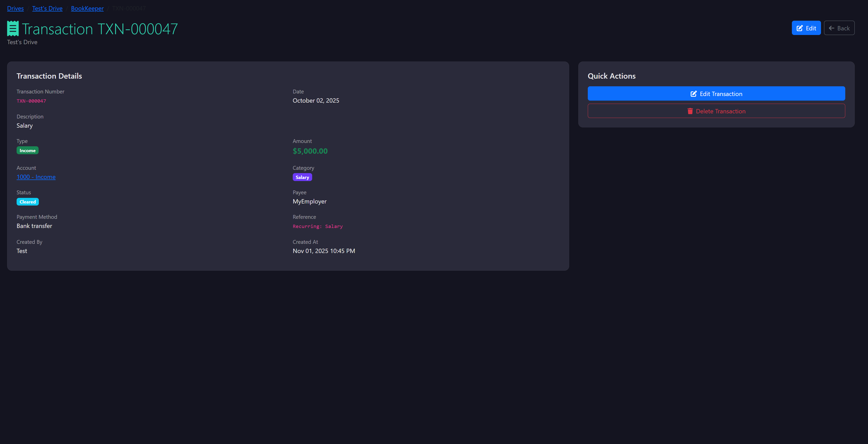The height and width of the screenshot is (444, 868).
Task: Go to BookKeeper breadcrumb item
Action: pyautogui.click(x=87, y=8)
